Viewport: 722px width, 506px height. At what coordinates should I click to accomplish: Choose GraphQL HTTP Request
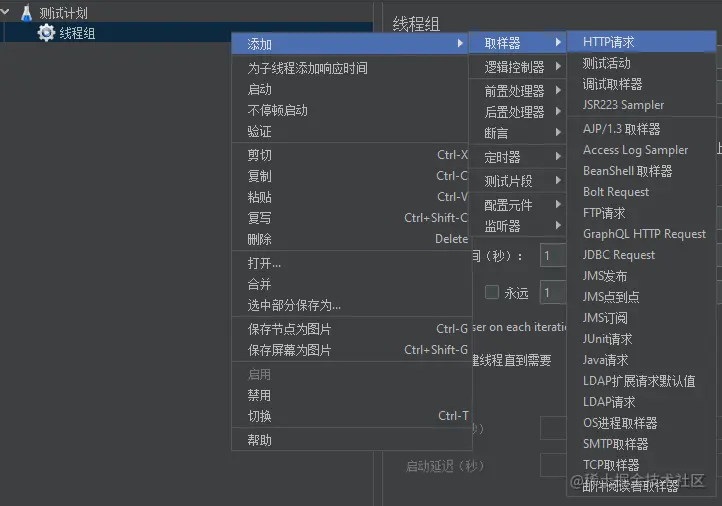(641, 234)
